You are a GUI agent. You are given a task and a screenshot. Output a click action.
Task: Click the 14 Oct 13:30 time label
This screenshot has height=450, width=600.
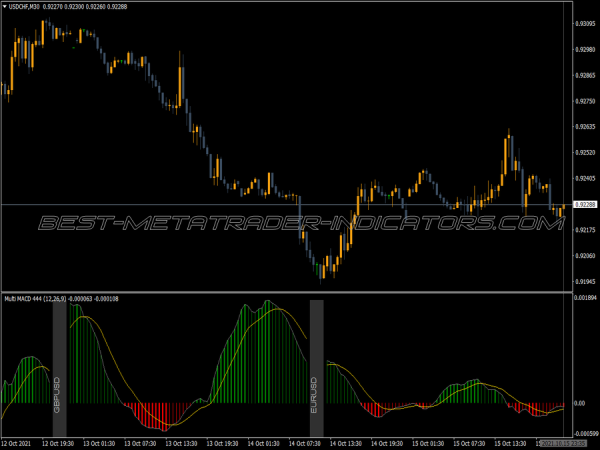point(346,443)
